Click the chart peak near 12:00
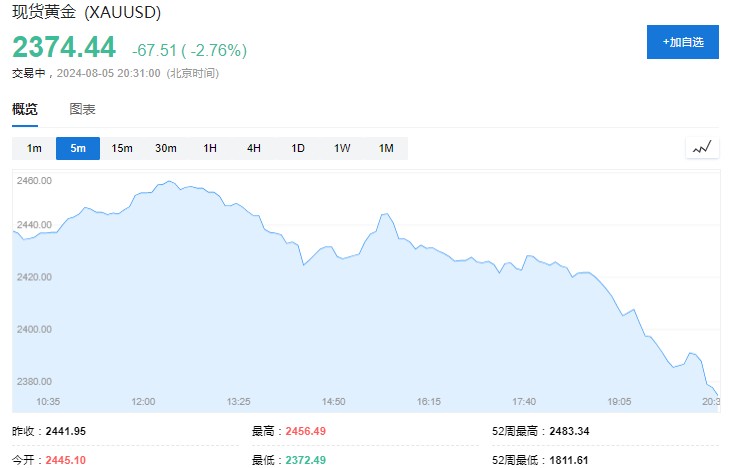This screenshot has width=730, height=468. click(168, 182)
